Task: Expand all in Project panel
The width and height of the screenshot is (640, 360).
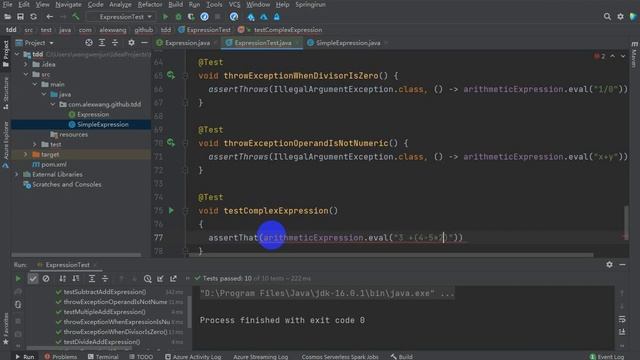Action: [x=102, y=42]
